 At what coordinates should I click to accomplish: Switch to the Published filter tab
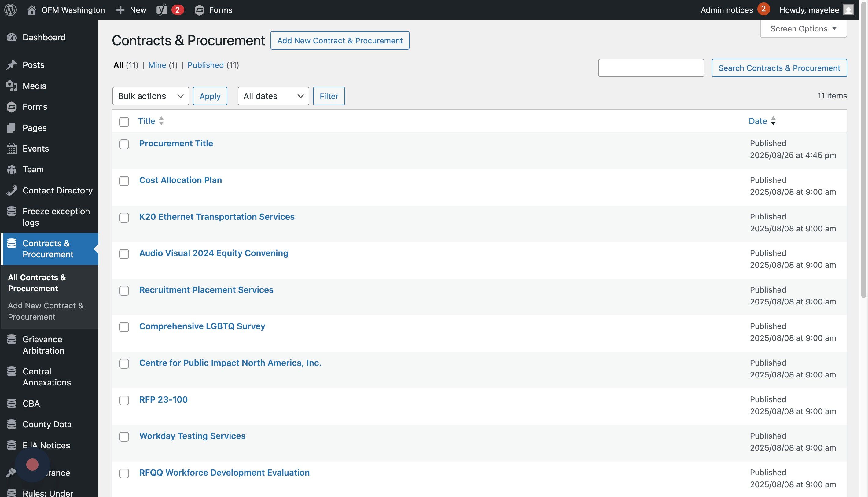[205, 65]
